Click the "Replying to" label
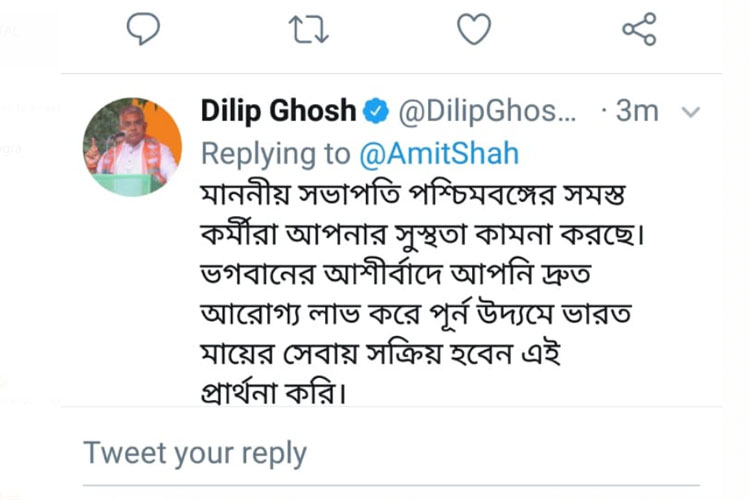Screen dimensions: 750x500 pyautogui.click(x=272, y=154)
